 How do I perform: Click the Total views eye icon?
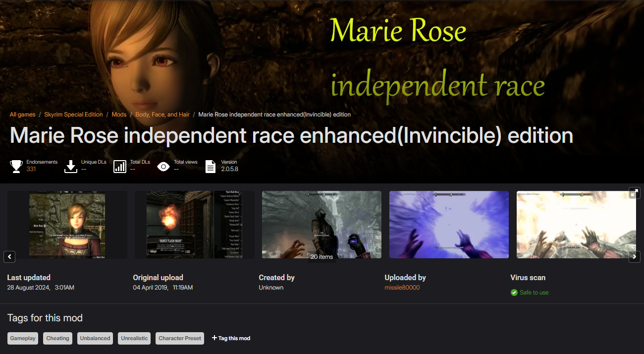pos(163,167)
